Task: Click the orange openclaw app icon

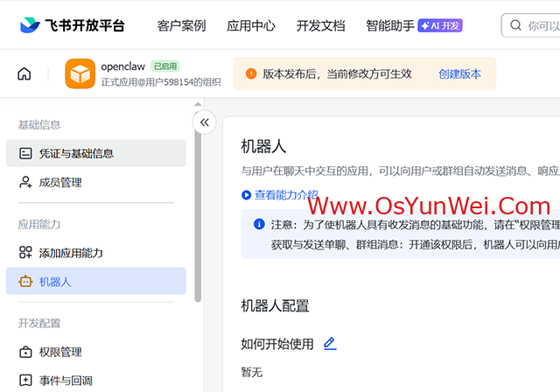Action: (80, 74)
